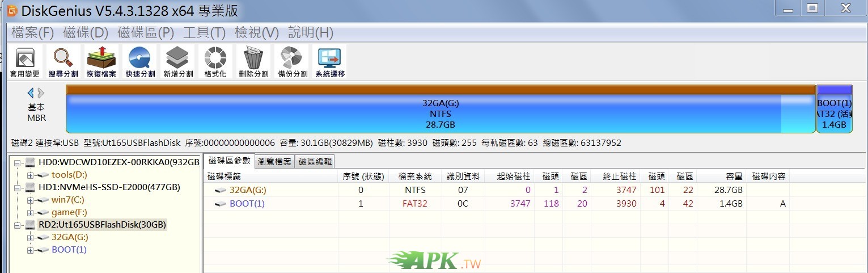Image resolution: width=868 pixels, height=273 pixels.
Task: Click the 識別資料 column header
Action: pos(463,176)
